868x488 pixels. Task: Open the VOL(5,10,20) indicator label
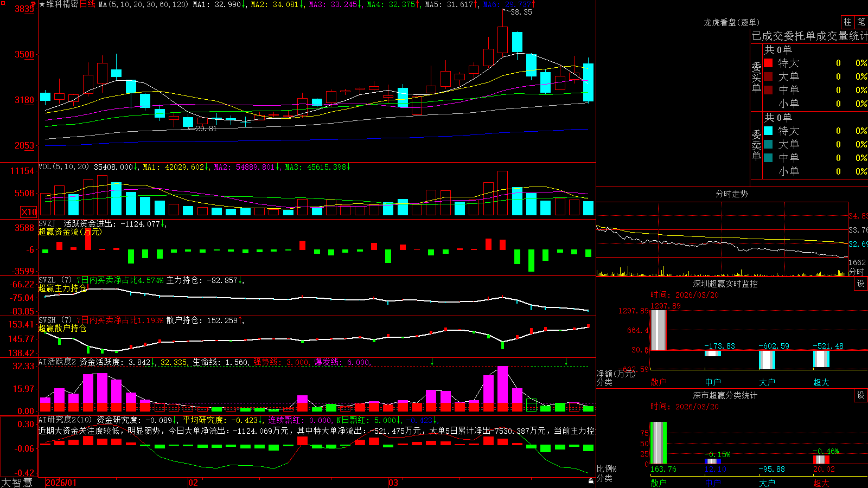pos(63,167)
